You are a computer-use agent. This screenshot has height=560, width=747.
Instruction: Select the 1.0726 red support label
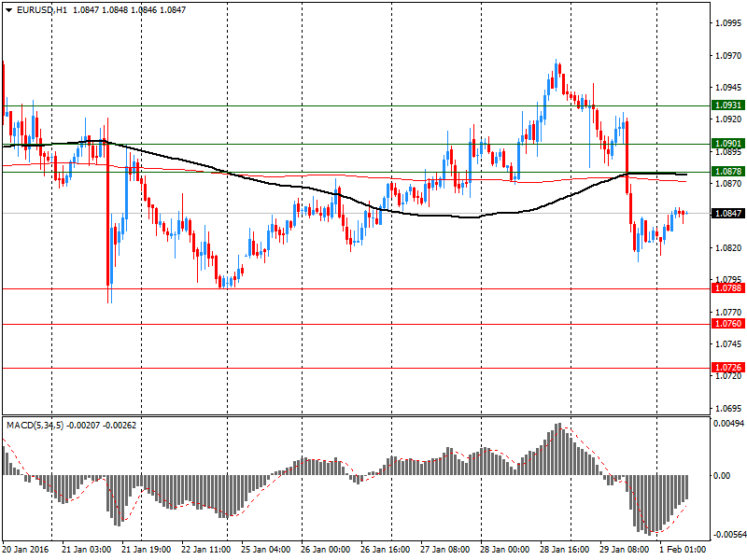[x=728, y=367]
